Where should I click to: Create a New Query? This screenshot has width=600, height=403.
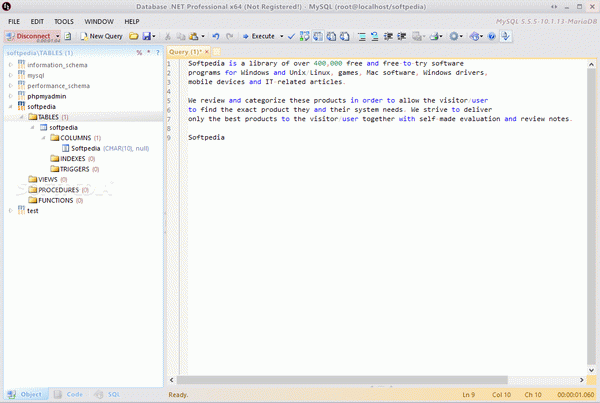pos(101,36)
